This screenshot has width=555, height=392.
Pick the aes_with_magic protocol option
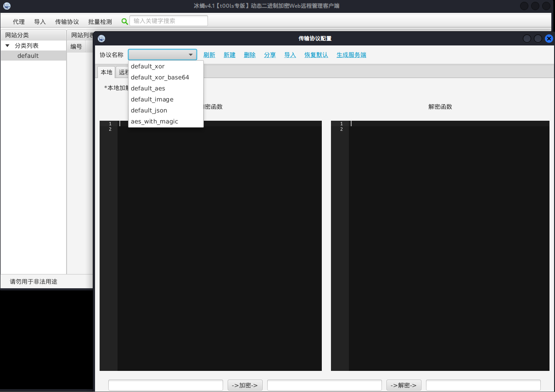(x=154, y=122)
